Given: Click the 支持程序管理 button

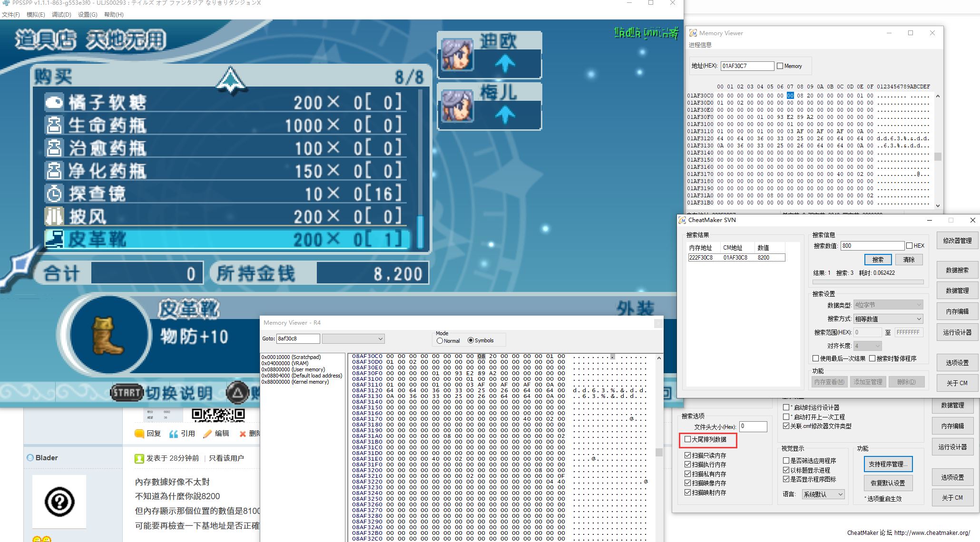Looking at the screenshot, I should click(888, 464).
